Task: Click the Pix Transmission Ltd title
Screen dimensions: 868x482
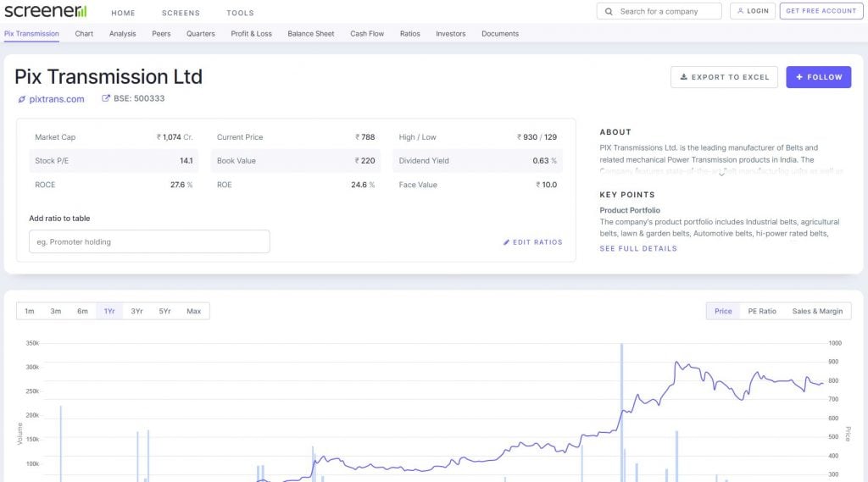Action: [108, 76]
